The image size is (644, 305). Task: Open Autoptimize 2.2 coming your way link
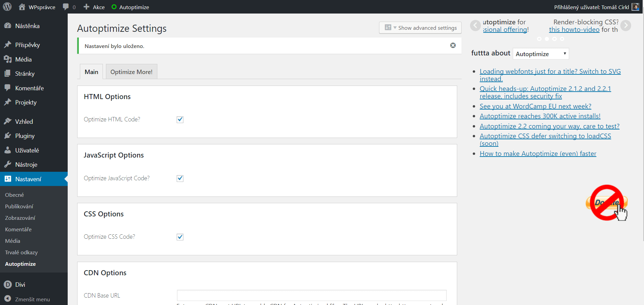pyautogui.click(x=550, y=126)
